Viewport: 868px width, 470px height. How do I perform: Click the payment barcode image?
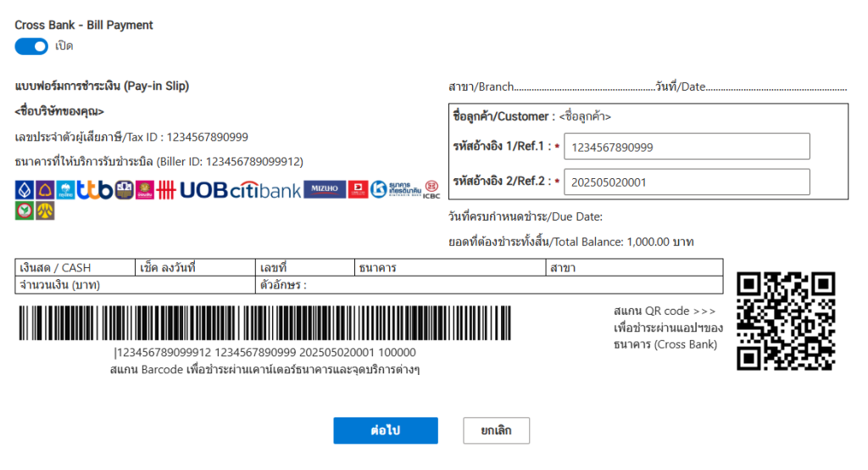click(x=265, y=322)
